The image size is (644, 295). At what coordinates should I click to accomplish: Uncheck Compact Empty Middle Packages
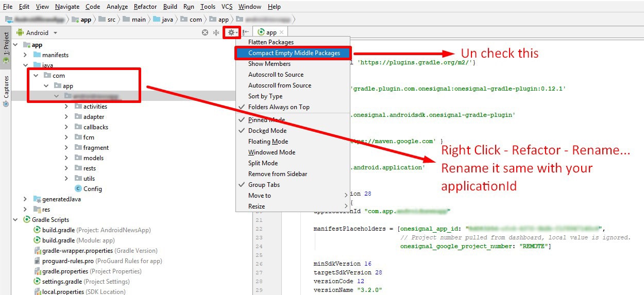point(294,53)
